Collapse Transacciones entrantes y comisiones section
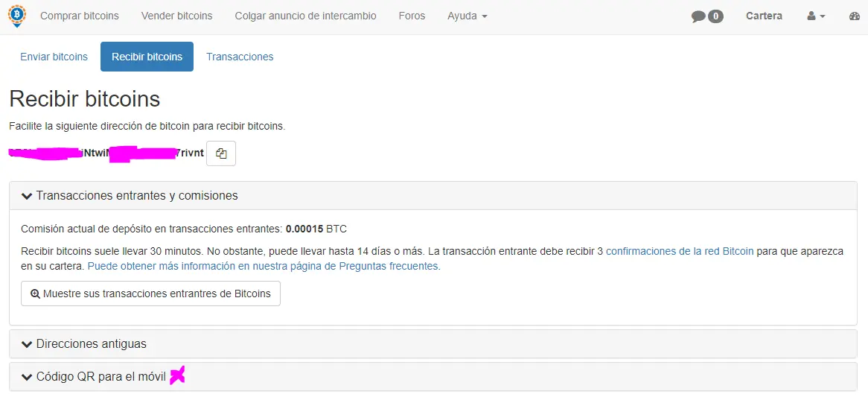This screenshot has width=868, height=403. [433, 195]
